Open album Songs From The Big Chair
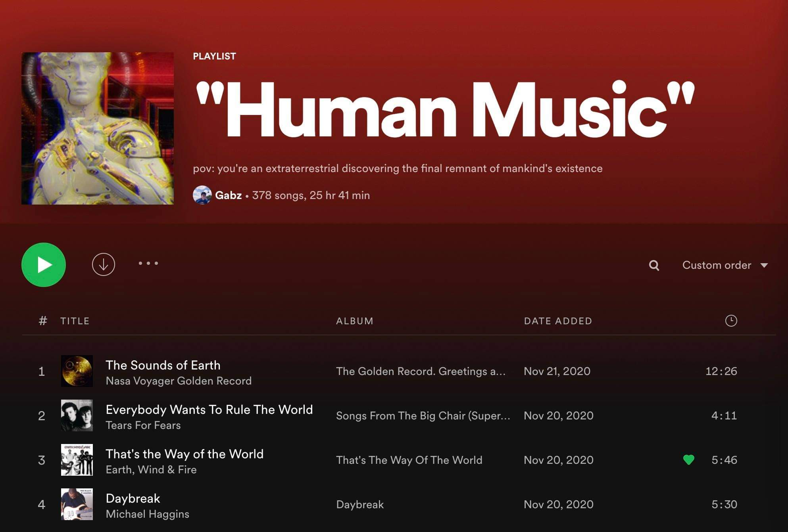The width and height of the screenshot is (788, 532). (x=423, y=415)
